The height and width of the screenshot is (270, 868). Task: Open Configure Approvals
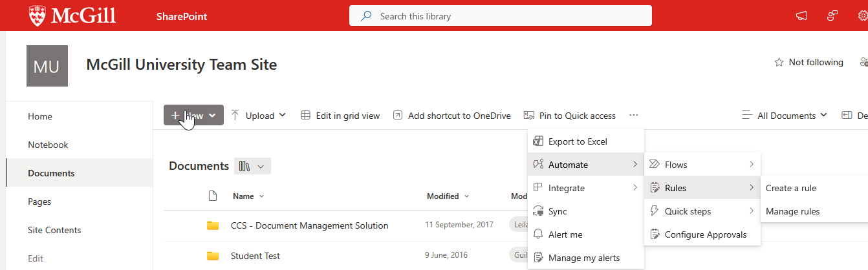tap(705, 234)
